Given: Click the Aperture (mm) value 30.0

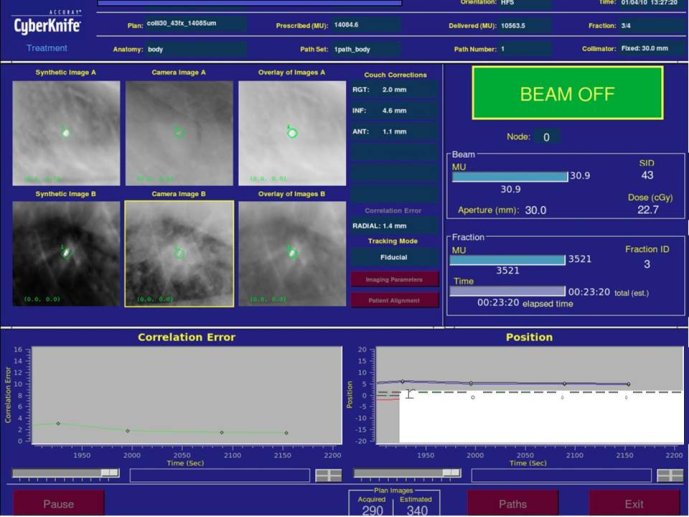Looking at the screenshot, I should [536, 210].
